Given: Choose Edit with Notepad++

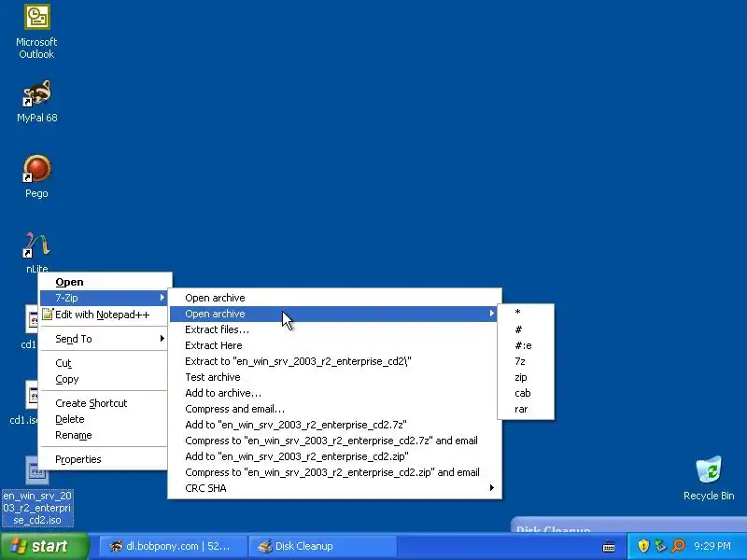Looking at the screenshot, I should point(104,315).
